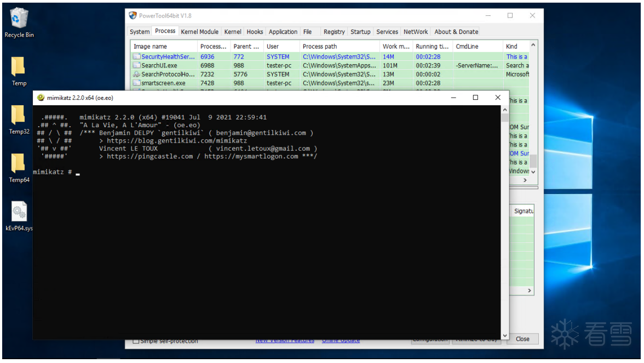Maximize the mimikatz console window
Screen dimensions: 644x363
[x=475, y=98]
